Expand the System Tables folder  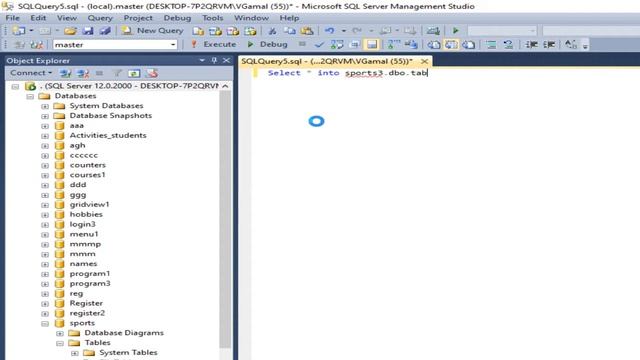click(75, 353)
